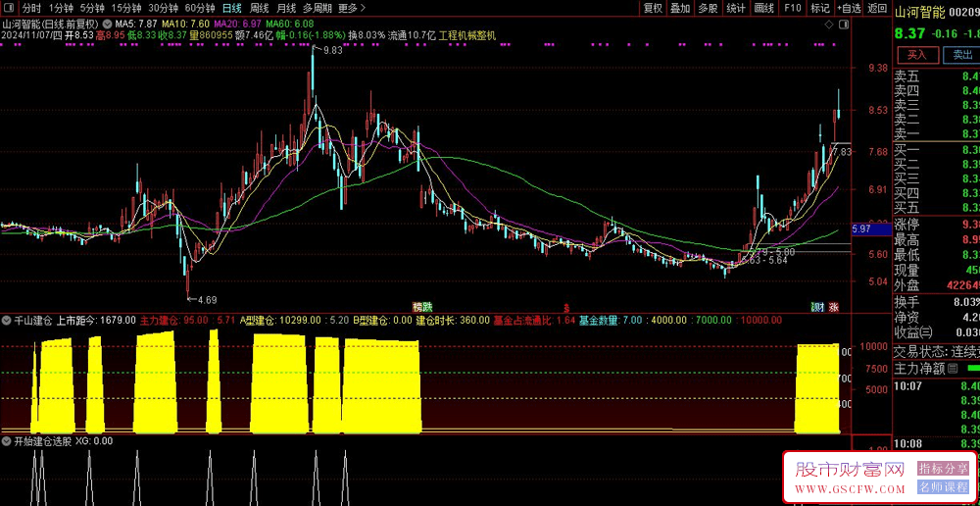Click the 外盘 row in quote panel
The image size is (980, 506).
pos(937,285)
